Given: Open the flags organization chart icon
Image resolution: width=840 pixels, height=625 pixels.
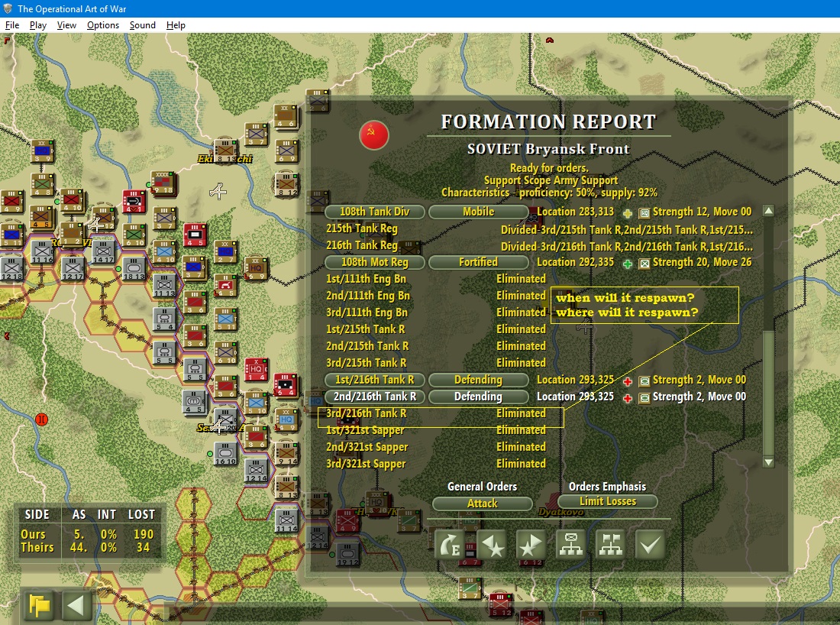Looking at the screenshot, I should click(x=610, y=545).
